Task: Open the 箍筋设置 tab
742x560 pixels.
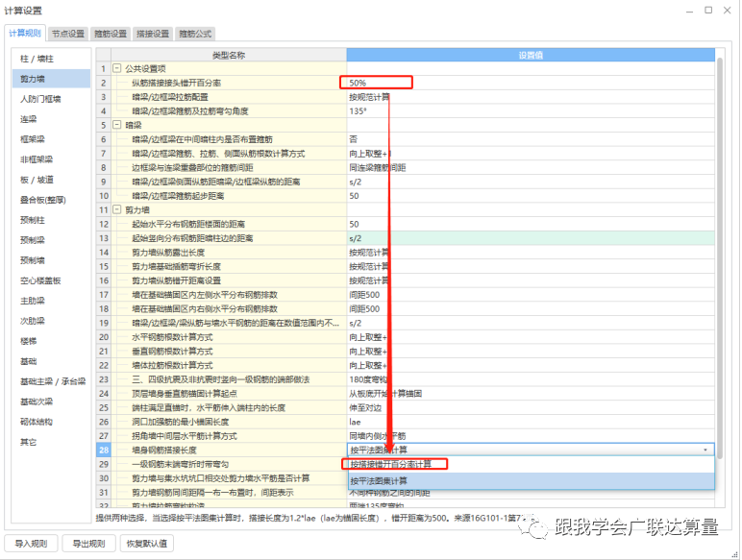Action: (111, 34)
